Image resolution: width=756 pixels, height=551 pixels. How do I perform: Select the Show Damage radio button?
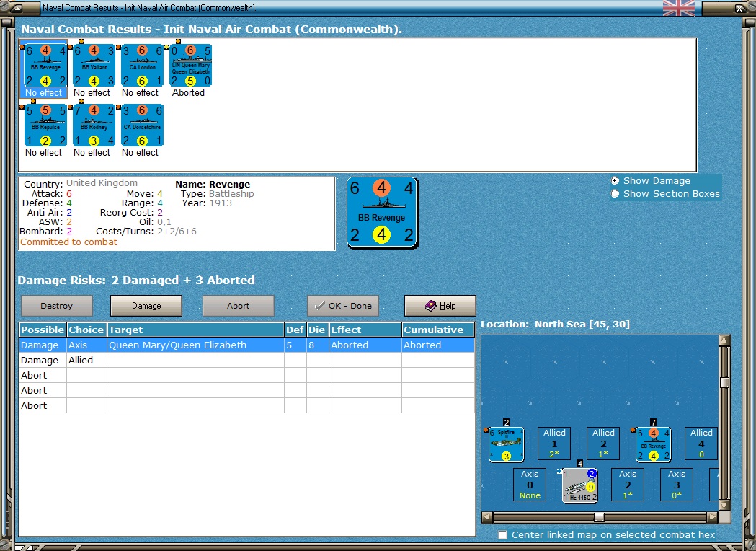[x=615, y=181]
